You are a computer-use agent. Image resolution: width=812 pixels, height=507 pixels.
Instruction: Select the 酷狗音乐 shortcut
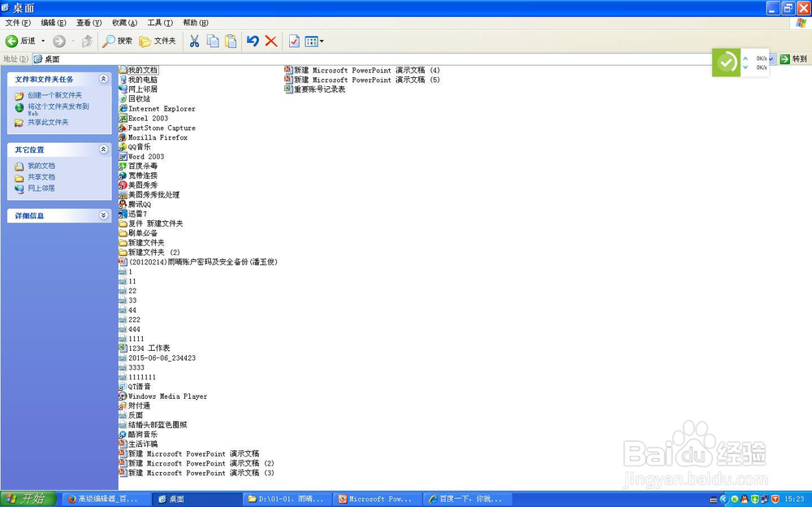pyautogui.click(x=138, y=435)
